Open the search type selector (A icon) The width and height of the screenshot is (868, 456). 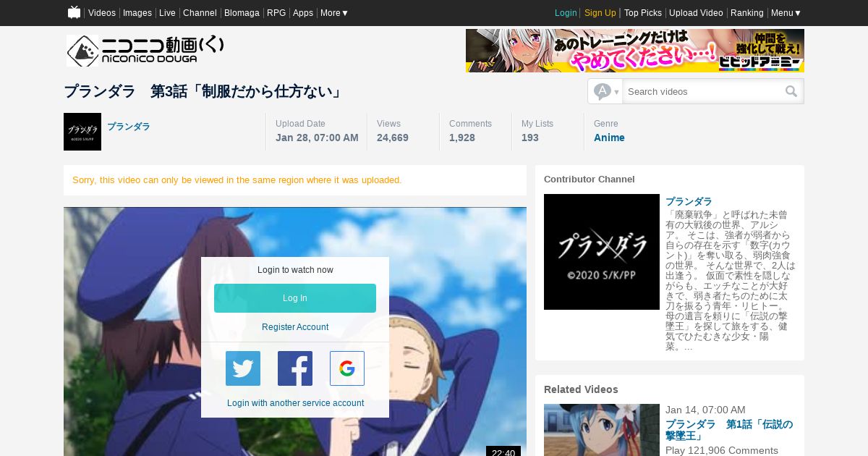(x=605, y=91)
